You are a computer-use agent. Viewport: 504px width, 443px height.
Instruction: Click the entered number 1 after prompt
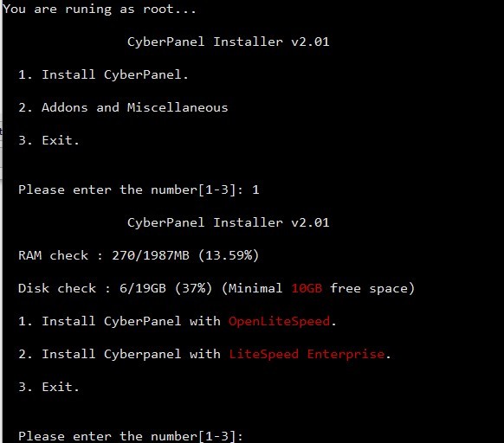[255, 189]
